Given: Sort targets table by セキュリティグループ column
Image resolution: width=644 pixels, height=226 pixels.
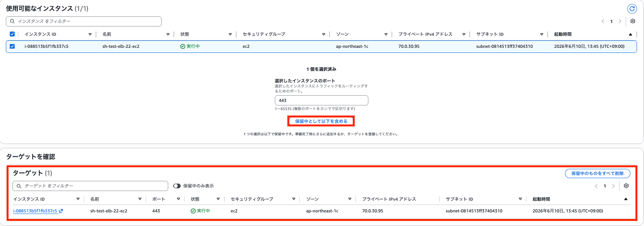Looking at the screenshot, I should point(294,199).
